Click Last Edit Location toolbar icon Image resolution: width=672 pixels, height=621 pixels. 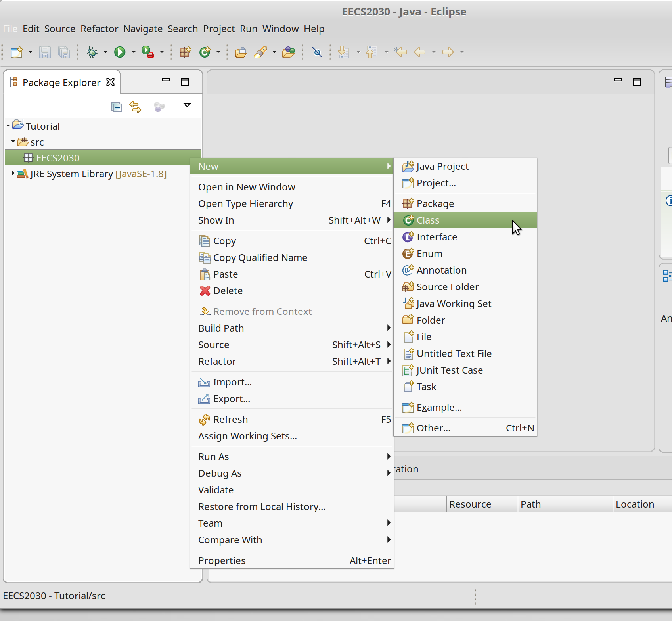401,52
